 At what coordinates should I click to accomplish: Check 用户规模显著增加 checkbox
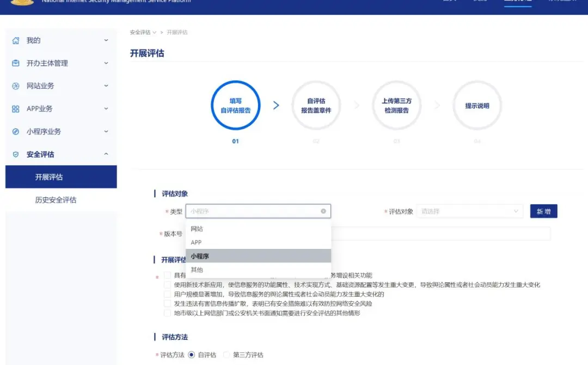168,294
